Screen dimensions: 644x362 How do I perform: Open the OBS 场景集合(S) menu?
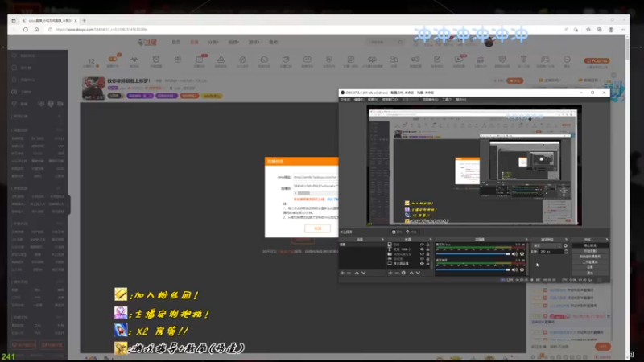[431, 100]
